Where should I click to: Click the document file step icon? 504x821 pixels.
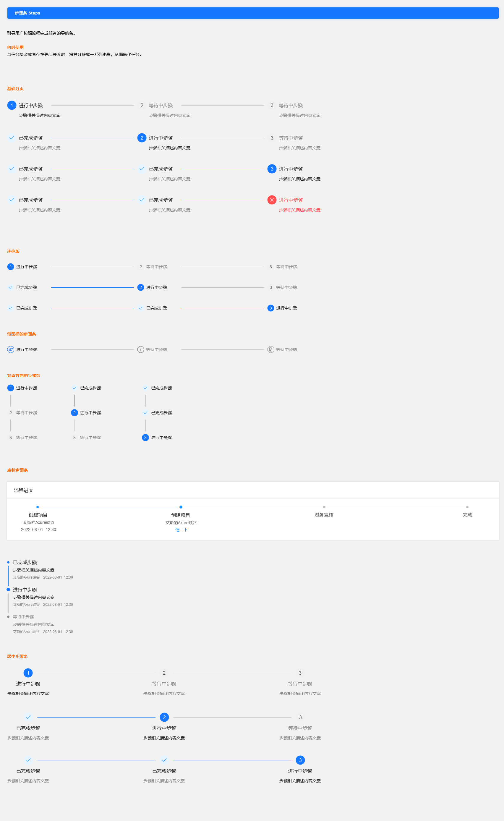pos(271,349)
